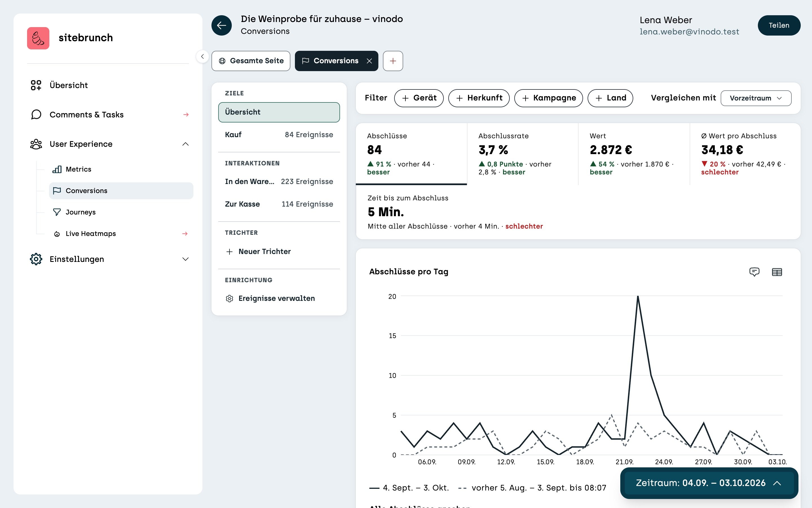
Task: Click legend entry 4. Sept. – 3. Okt.
Action: click(x=409, y=487)
